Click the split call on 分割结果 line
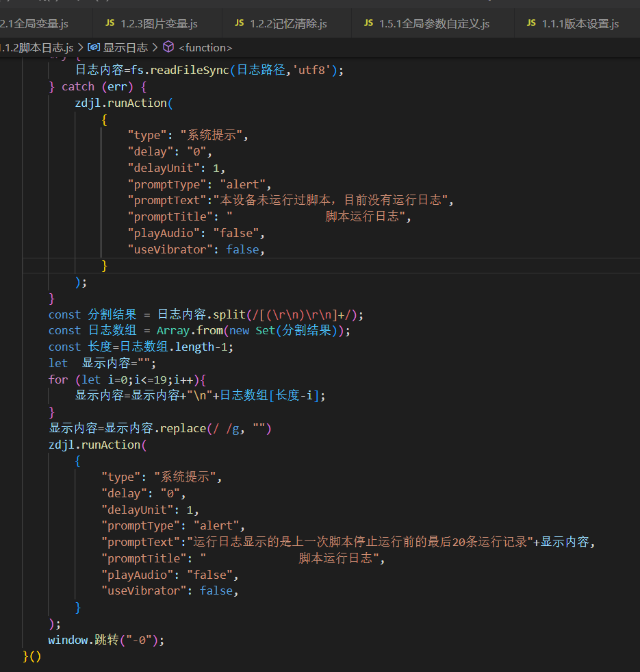The image size is (640, 672). [x=229, y=314]
